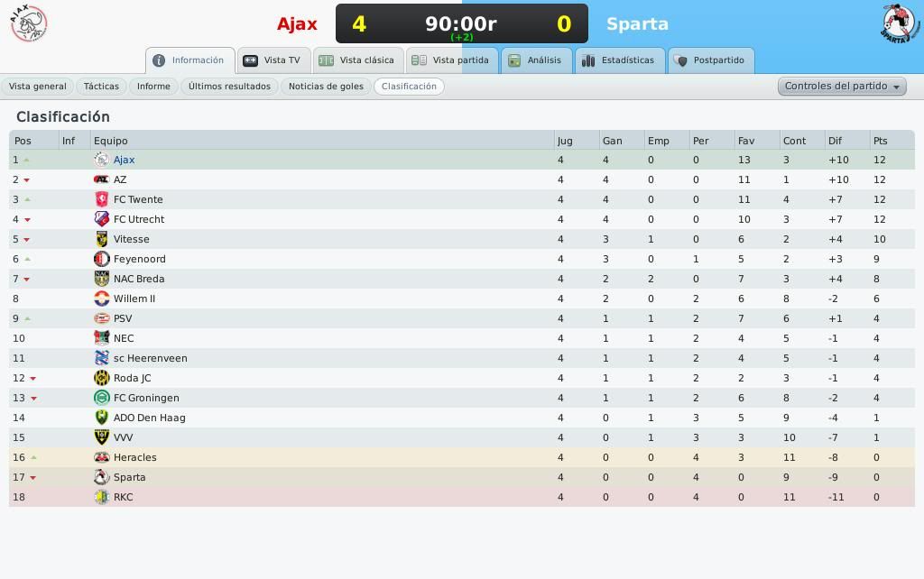Open the Controles del partido dropdown
The image size is (924, 579).
click(842, 86)
